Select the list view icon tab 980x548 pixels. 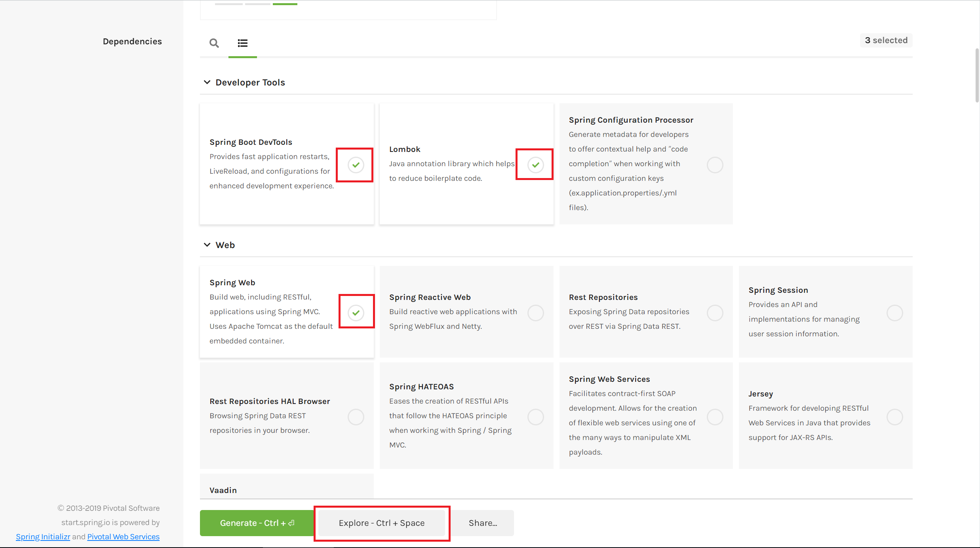242,43
